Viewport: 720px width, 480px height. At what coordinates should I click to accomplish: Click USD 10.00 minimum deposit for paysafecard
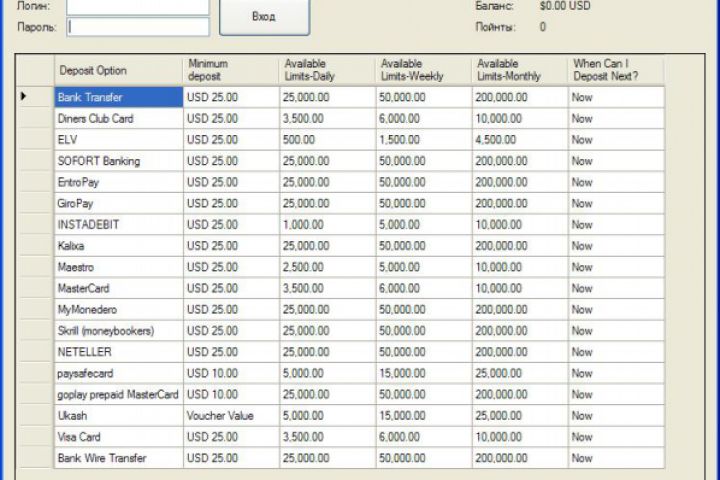pyautogui.click(x=231, y=373)
